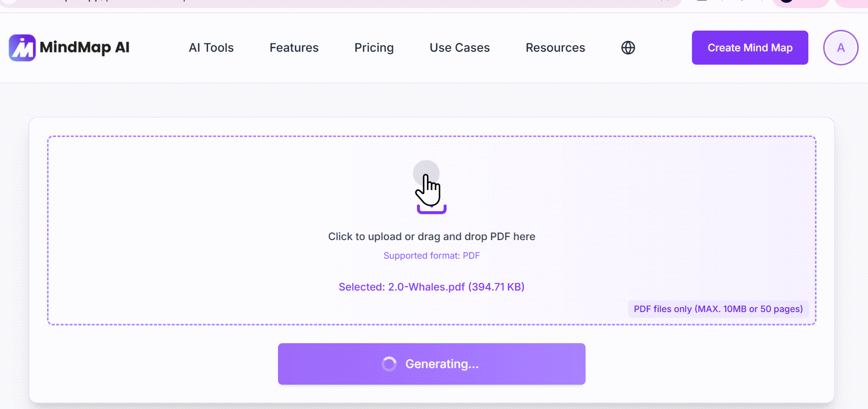
Task: Open the user avatar A profile
Action: coord(841,48)
